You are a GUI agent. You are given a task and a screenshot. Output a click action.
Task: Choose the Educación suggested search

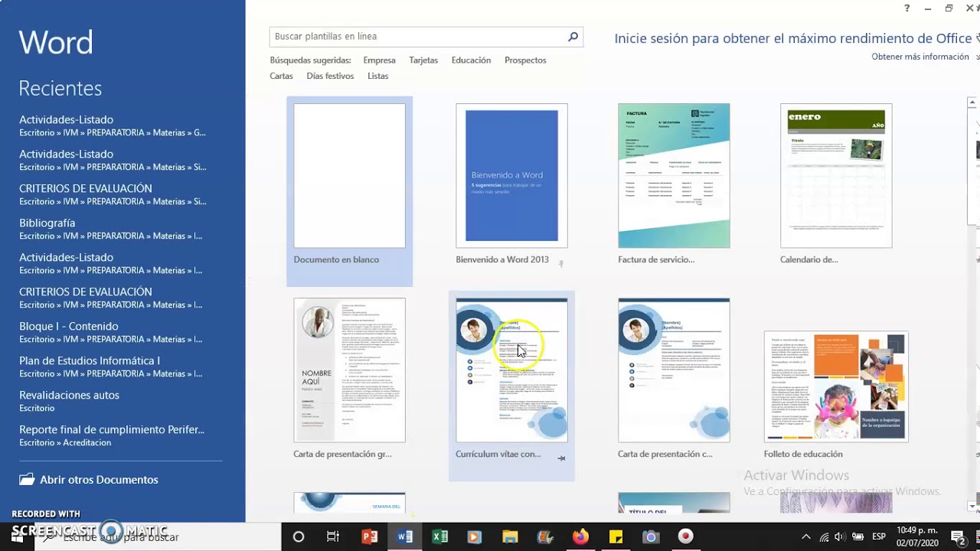471,60
